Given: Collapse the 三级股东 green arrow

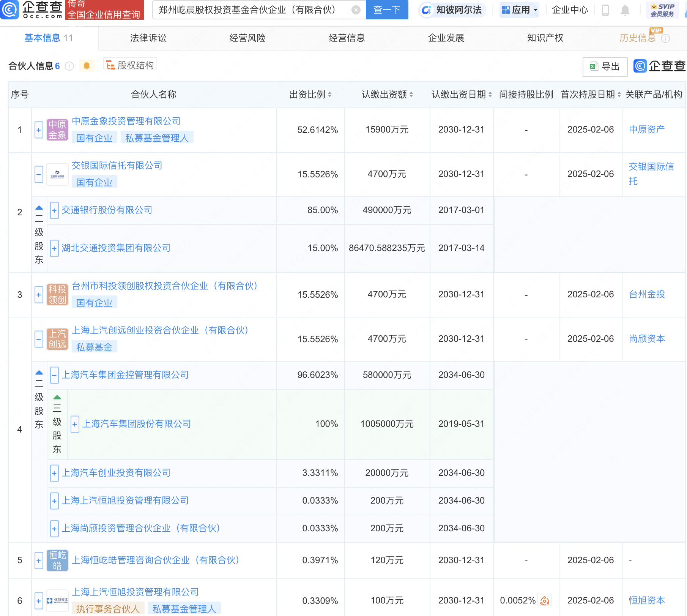Looking at the screenshot, I should (x=57, y=397).
